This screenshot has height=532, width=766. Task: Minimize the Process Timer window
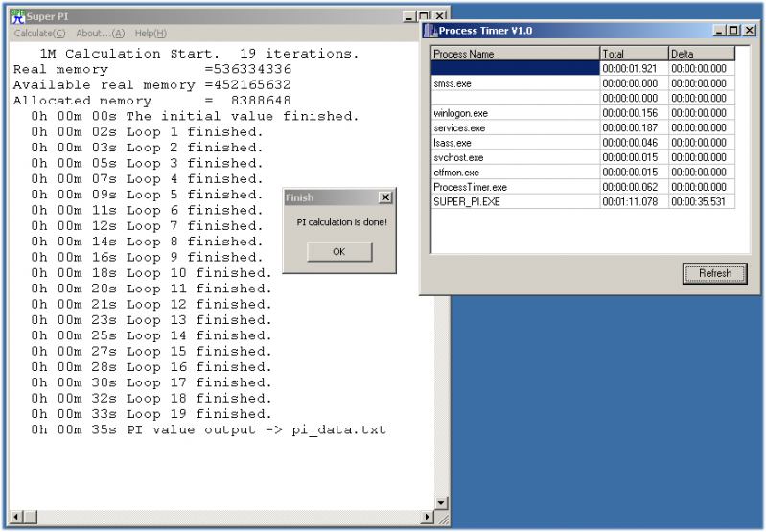click(x=719, y=31)
